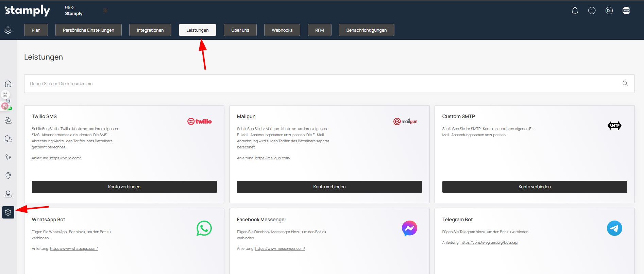Switch to the Integrationen tab
Viewport: 644px width, 274px height.
[x=150, y=30]
